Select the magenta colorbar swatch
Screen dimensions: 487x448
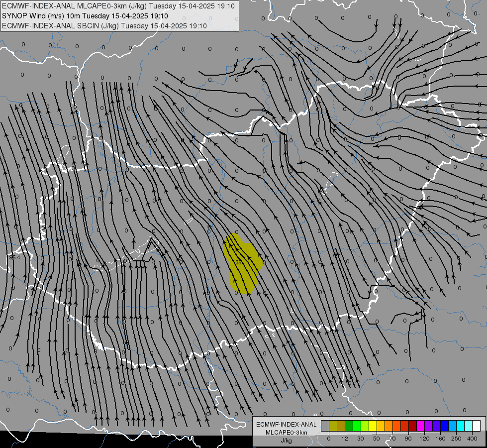point(421,426)
